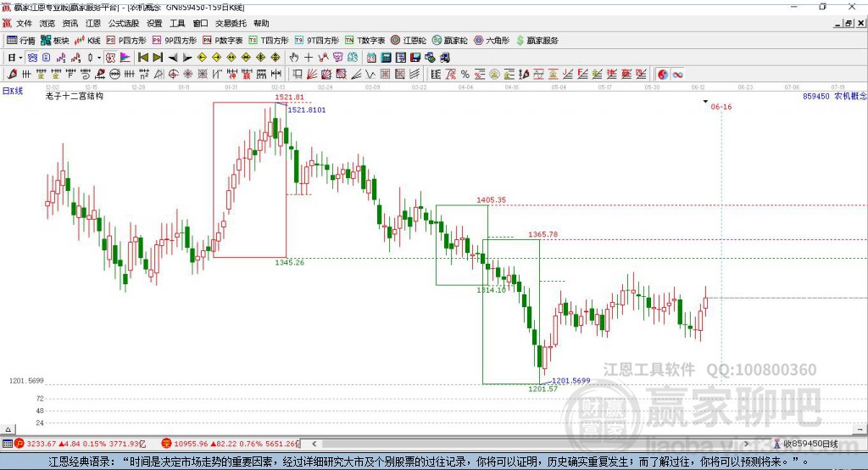The width and height of the screenshot is (868, 470).
Task: Switch to K线 candlestick chart
Action: point(87,41)
